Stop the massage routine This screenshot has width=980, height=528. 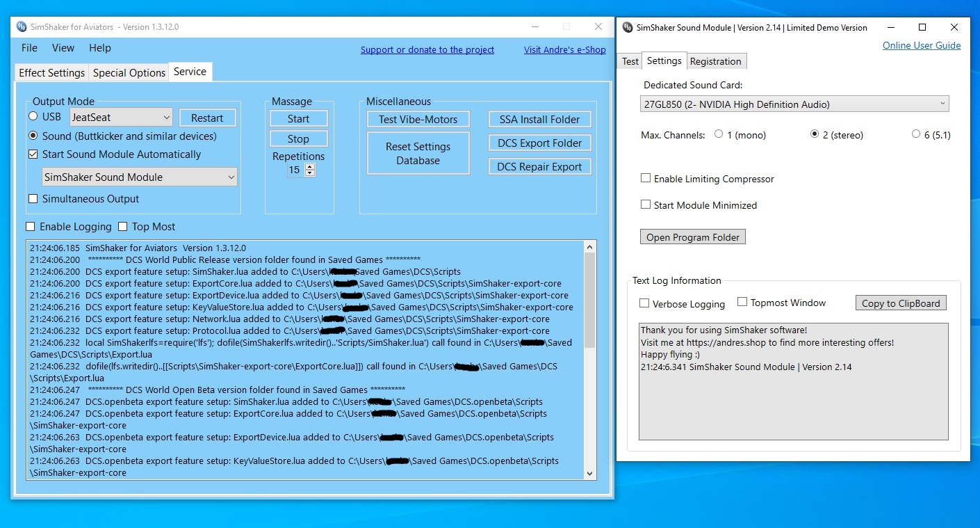tap(298, 139)
